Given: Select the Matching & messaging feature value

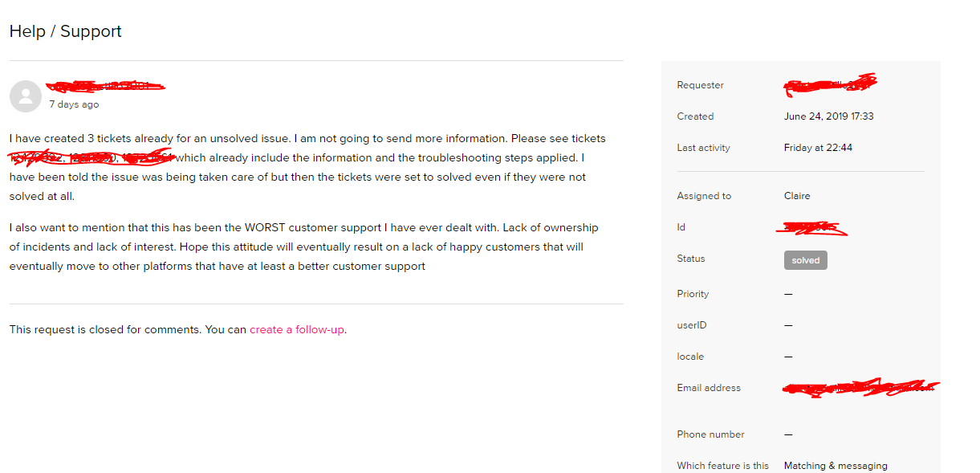Looking at the screenshot, I should click(836, 466).
